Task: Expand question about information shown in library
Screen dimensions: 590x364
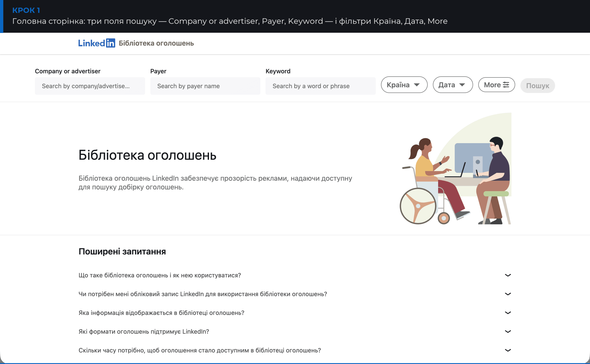Action: pyautogui.click(x=295, y=313)
